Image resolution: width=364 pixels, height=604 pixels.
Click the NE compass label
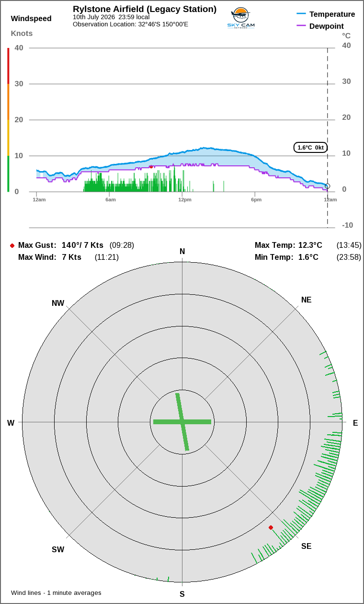pyautogui.click(x=307, y=300)
